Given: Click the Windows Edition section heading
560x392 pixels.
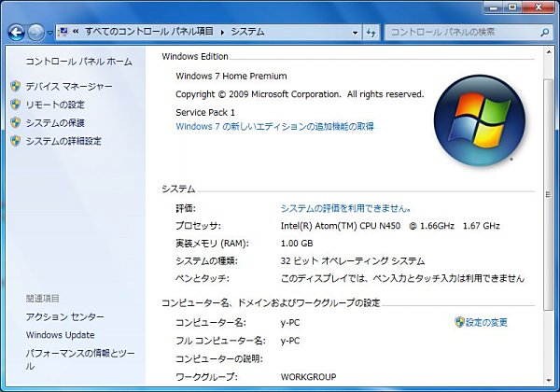Looking at the screenshot, I should pos(195,56).
